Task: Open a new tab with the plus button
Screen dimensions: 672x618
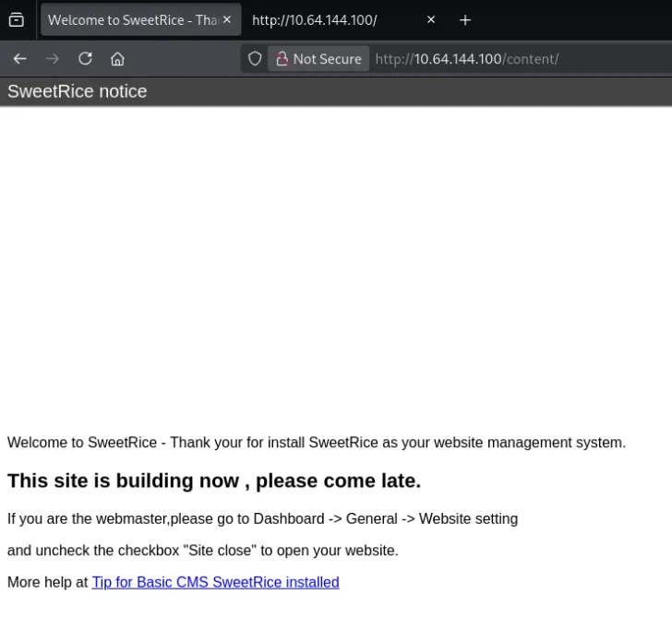Action: pyautogui.click(x=465, y=20)
